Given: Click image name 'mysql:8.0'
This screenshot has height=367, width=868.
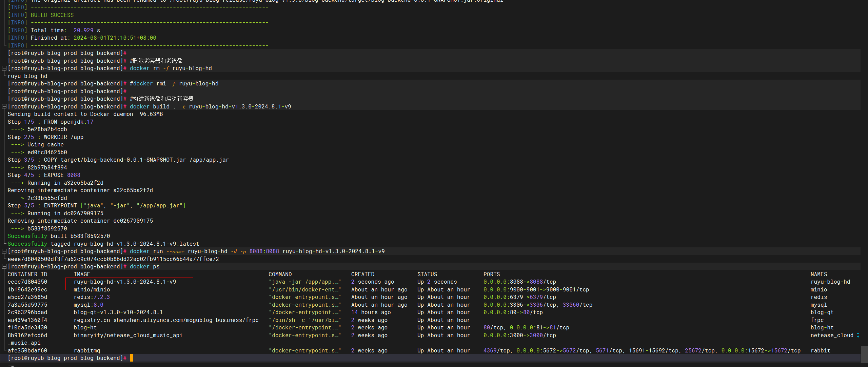Looking at the screenshot, I should coord(88,305).
